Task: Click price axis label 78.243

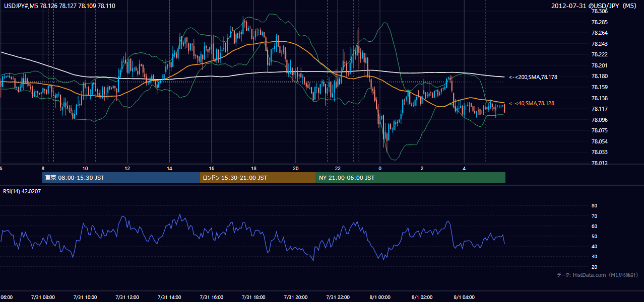Action: pyautogui.click(x=600, y=44)
